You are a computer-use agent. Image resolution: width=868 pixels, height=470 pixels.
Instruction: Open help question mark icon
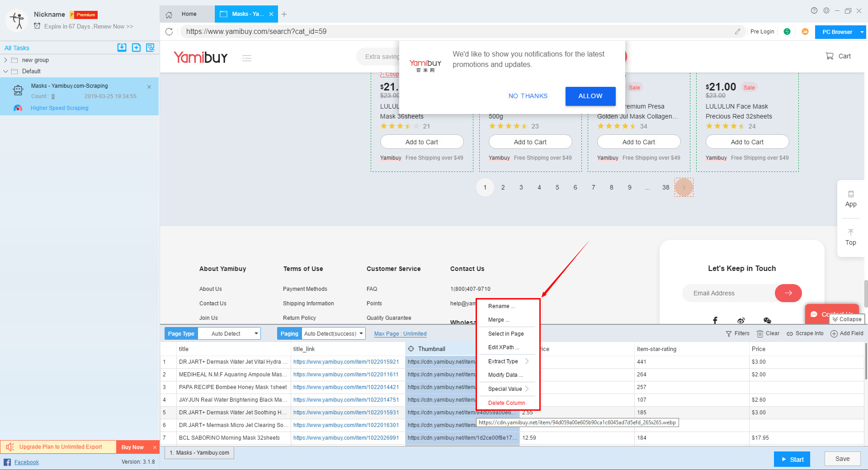coord(814,10)
